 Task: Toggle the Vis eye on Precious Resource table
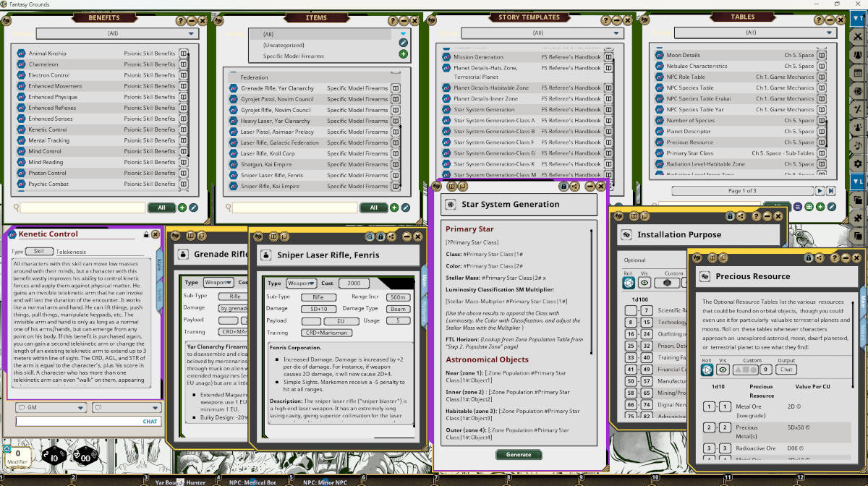point(723,370)
